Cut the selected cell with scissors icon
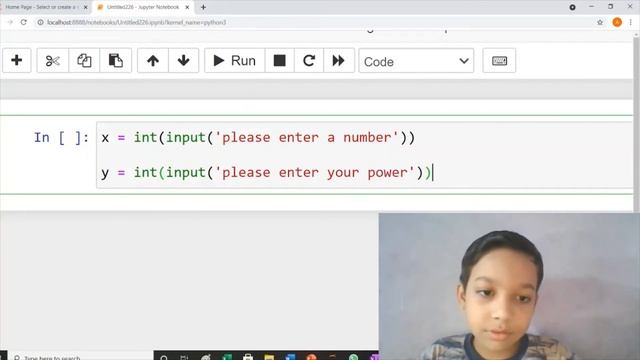 pos(53,60)
